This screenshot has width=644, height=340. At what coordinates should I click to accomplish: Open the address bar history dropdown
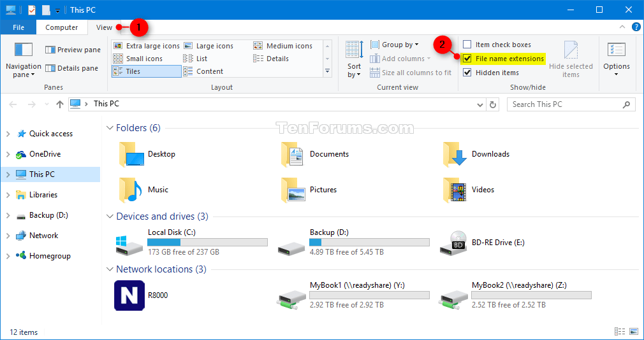pyautogui.click(x=479, y=105)
